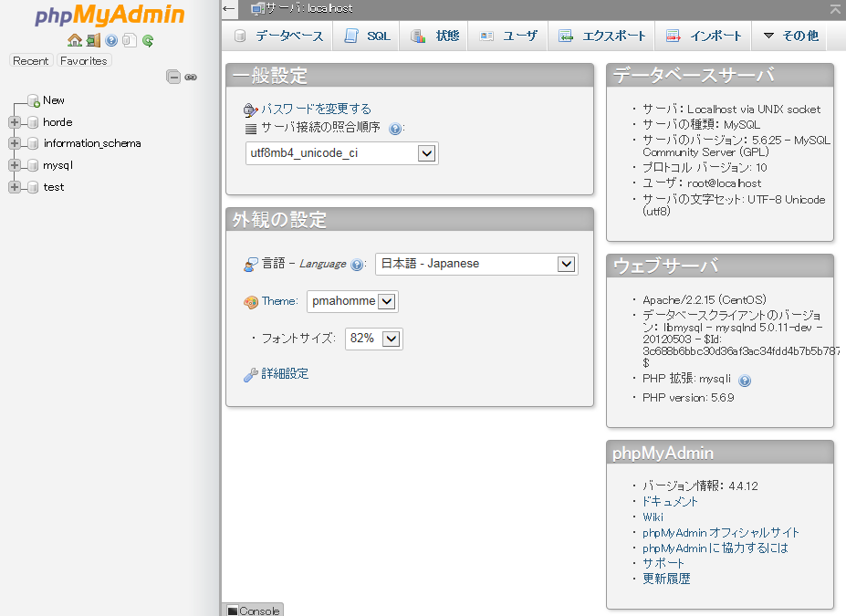
Task: Open the utf8mb4_unicode_ci collation dropdown
Action: point(341,153)
